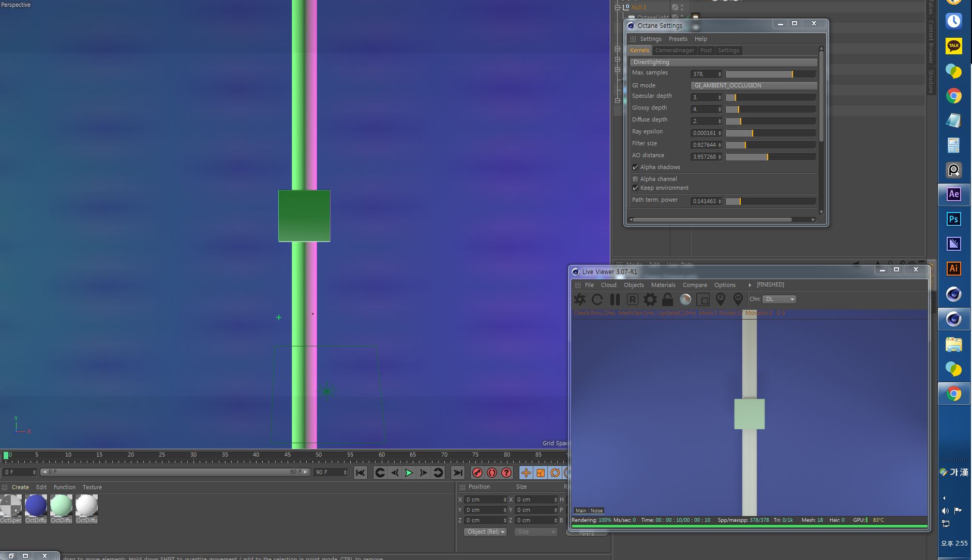The height and width of the screenshot is (560, 972).
Task: Open the Directlighting kernel type dropdown
Action: click(723, 62)
